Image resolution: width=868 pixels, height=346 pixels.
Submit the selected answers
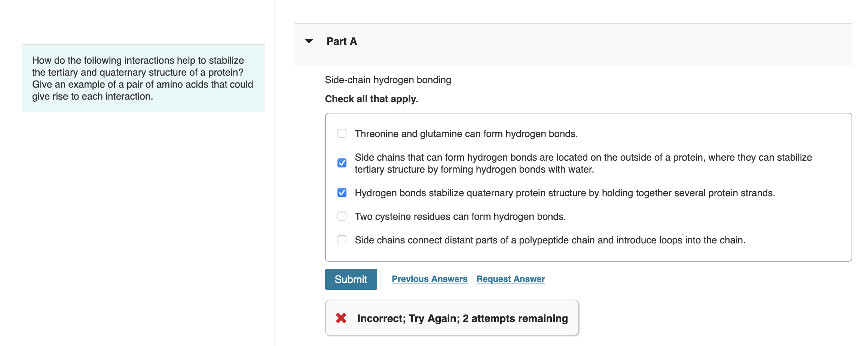click(351, 279)
